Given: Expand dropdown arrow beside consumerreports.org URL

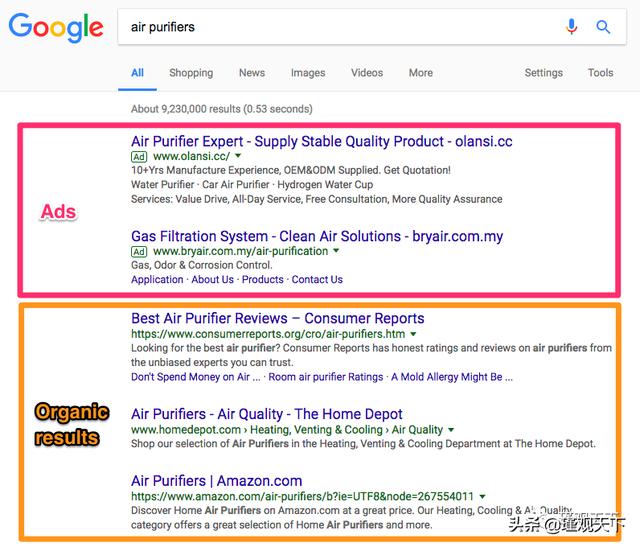Looking at the screenshot, I should tap(413, 334).
